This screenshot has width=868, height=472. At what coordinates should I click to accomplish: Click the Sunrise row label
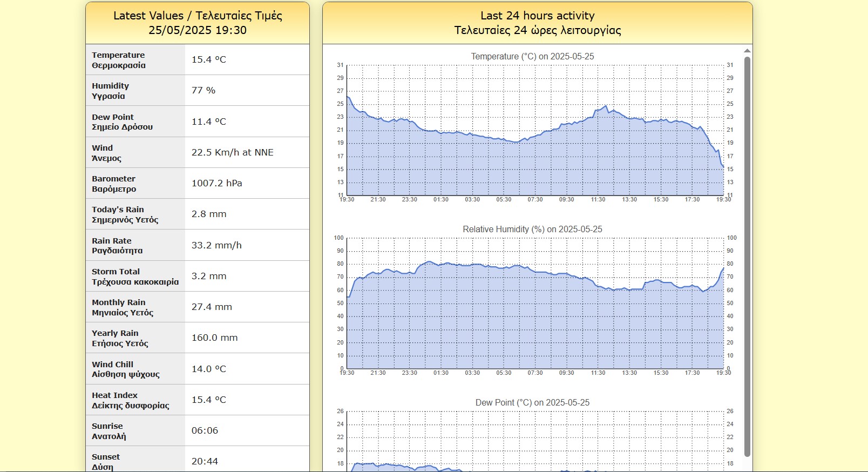[109, 431]
